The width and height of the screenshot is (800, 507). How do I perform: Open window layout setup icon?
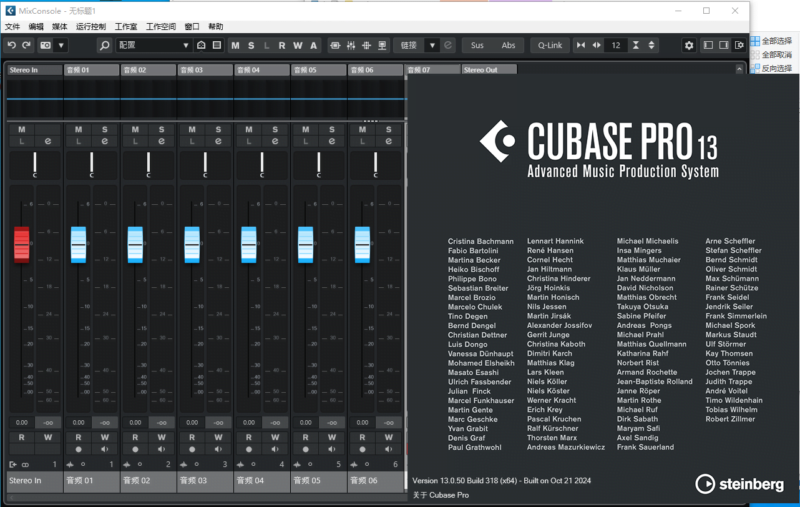(x=739, y=45)
